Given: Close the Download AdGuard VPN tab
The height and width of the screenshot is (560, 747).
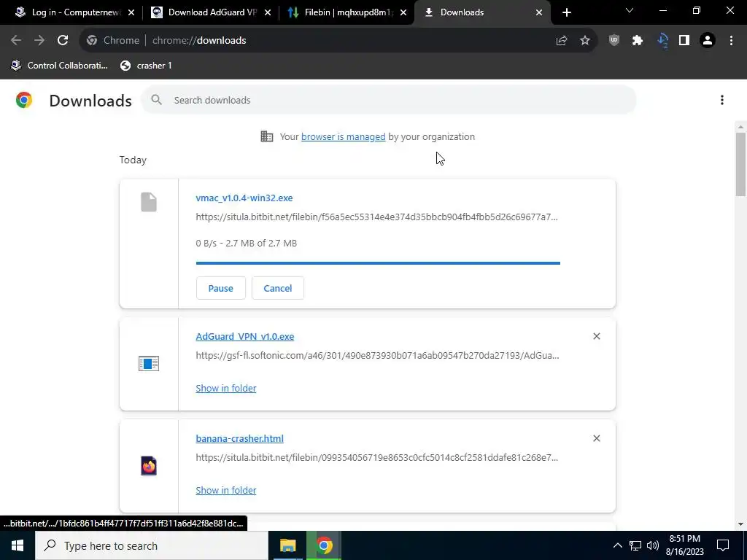Looking at the screenshot, I should pyautogui.click(x=268, y=12).
